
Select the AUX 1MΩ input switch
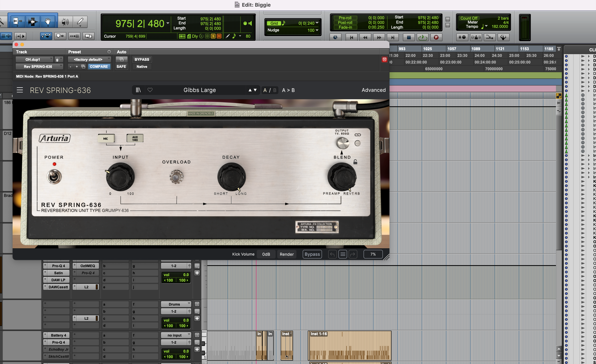click(x=135, y=138)
